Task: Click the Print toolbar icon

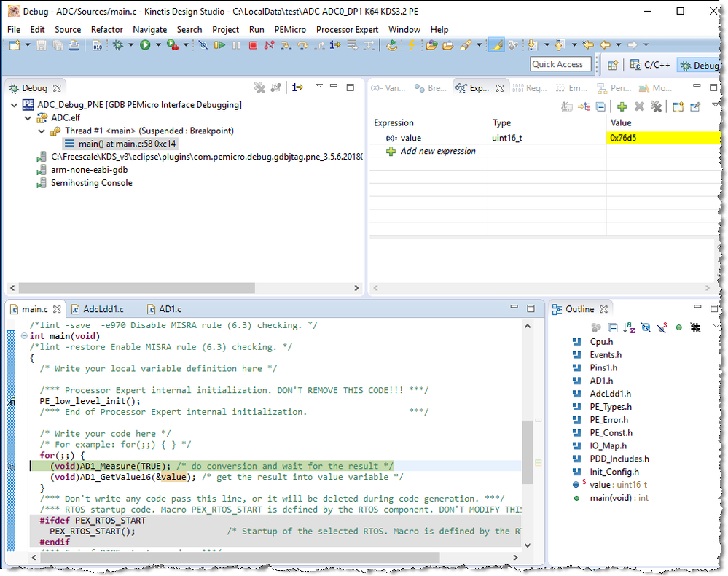Action: (74, 45)
